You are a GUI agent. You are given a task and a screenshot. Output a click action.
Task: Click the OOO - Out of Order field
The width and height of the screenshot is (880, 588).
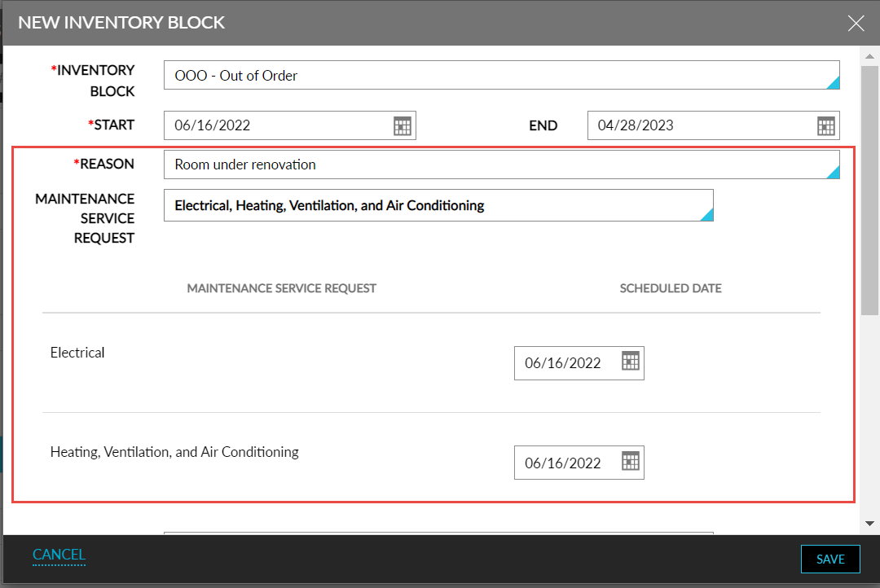489,74
